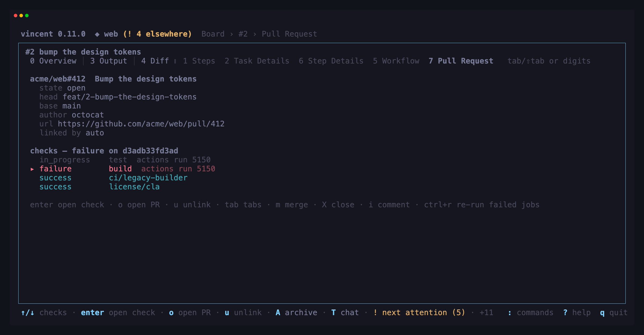Screen dimensions: 644x335
Task: Select the in_progress test check row
Action: [125, 160]
